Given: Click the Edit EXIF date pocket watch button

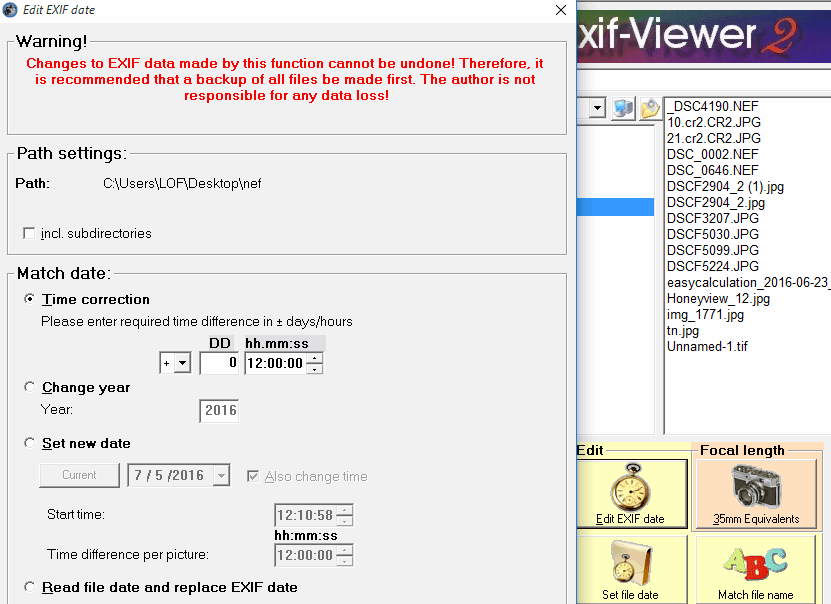Looking at the screenshot, I should 631,494.
